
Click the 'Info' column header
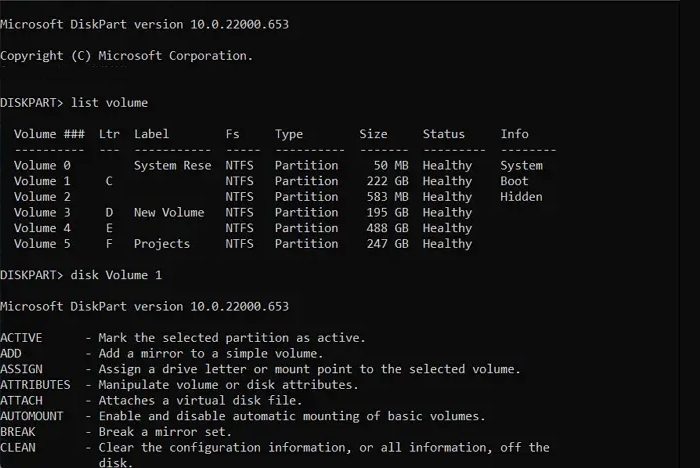point(515,134)
